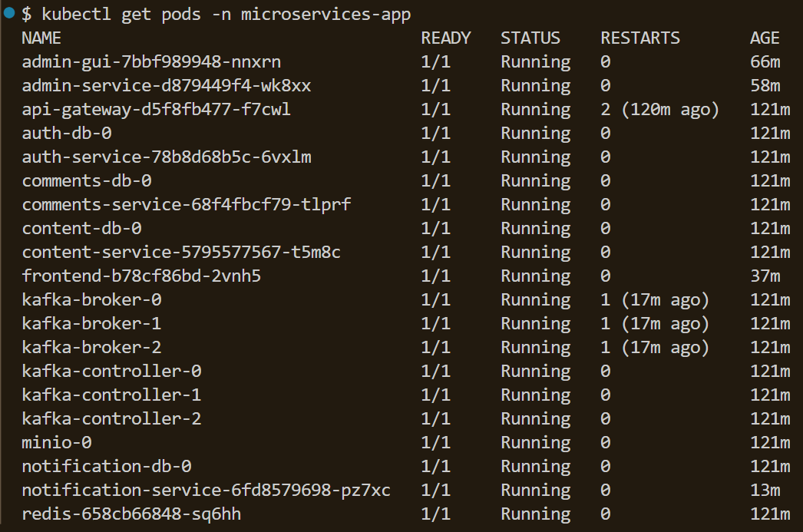Viewport: 803px width, 532px height.
Task: Click the api-gateway restart count "2 (120m ago)"
Action: click(x=660, y=109)
